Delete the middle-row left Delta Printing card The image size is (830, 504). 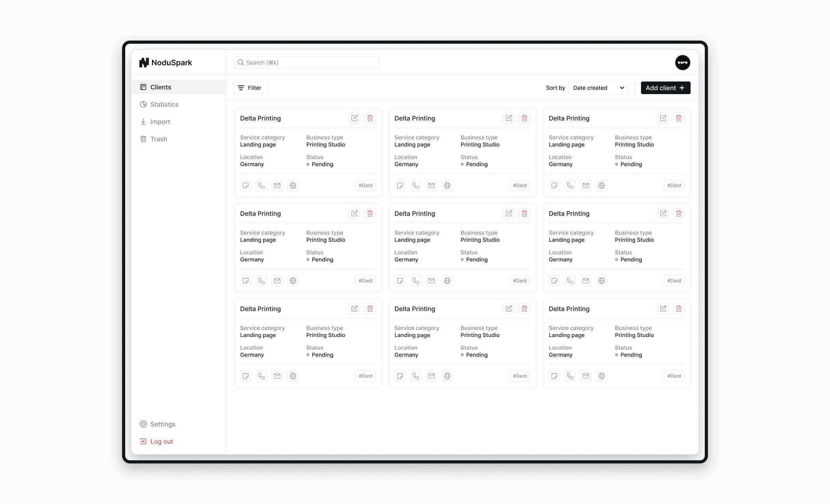point(370,213)
